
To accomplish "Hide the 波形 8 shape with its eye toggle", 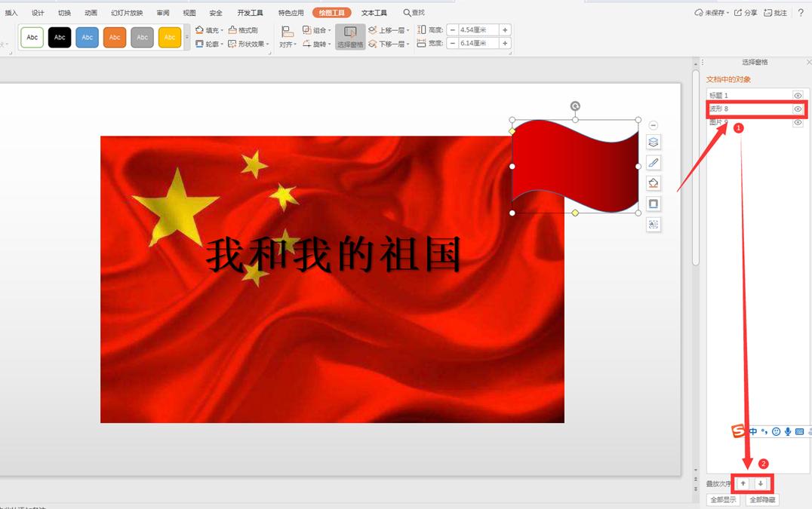I will tap(798, 109).
